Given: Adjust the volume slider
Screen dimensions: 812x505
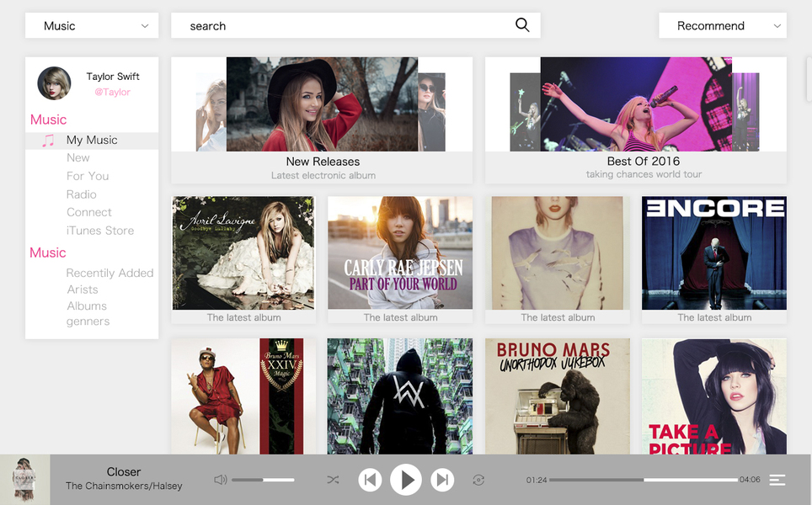Looking at the screenshot, I should [x=263, y=480].
